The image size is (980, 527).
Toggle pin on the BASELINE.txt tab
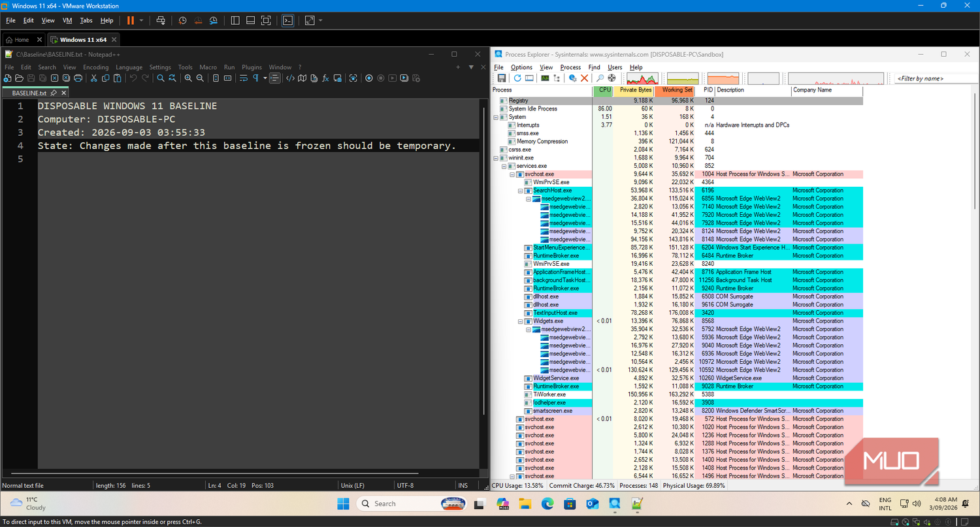[x=54, y=93]
